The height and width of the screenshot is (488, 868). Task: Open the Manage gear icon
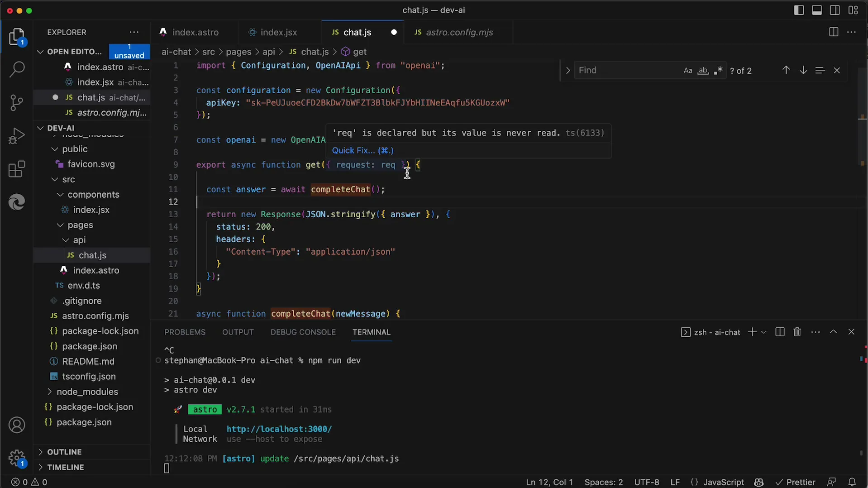pos(17,458)
